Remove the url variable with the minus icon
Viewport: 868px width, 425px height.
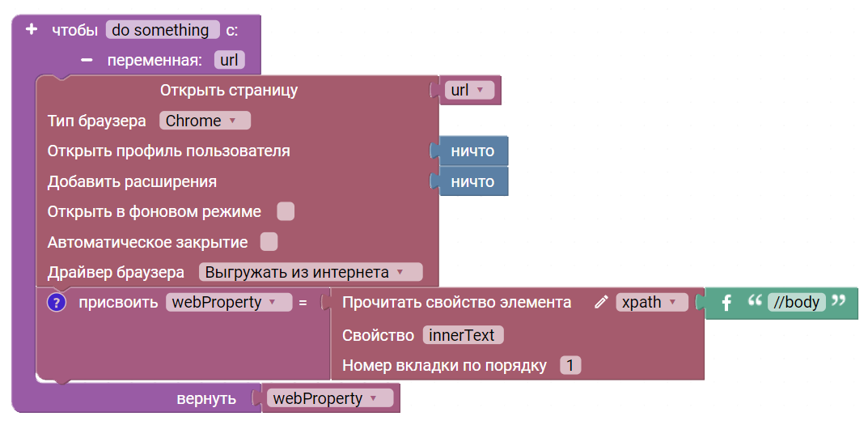point(87,60)
